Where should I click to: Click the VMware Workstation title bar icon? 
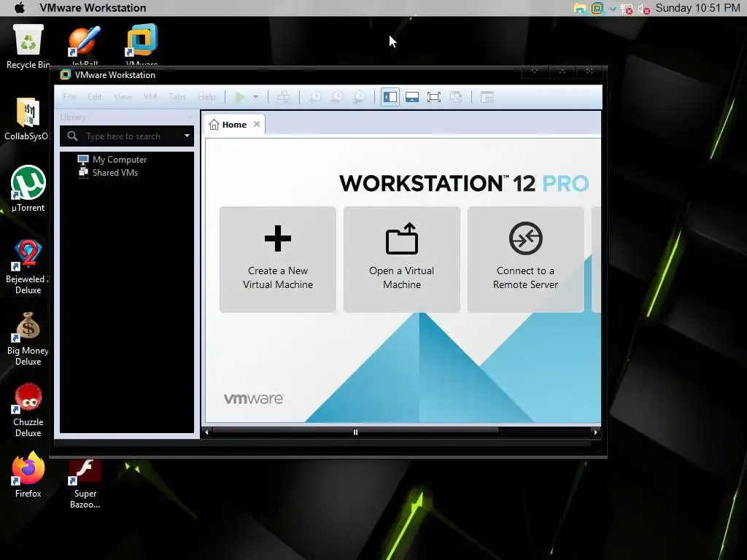coord(65,75)
